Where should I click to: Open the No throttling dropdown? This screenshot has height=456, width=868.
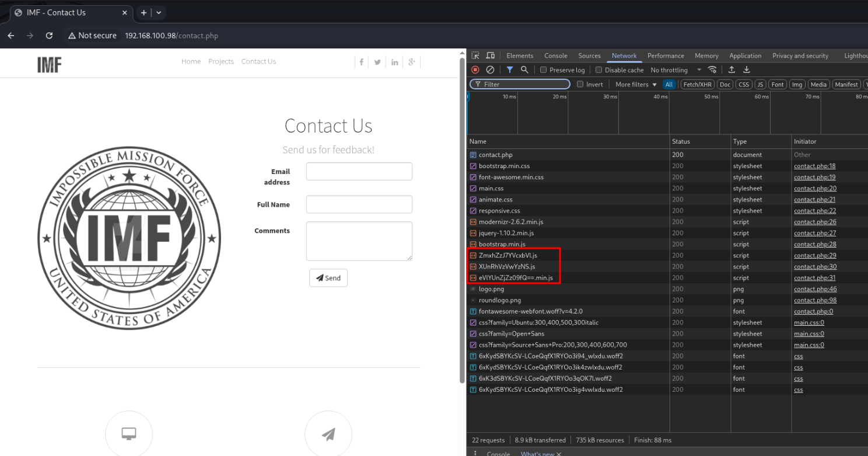coord(677,70)
